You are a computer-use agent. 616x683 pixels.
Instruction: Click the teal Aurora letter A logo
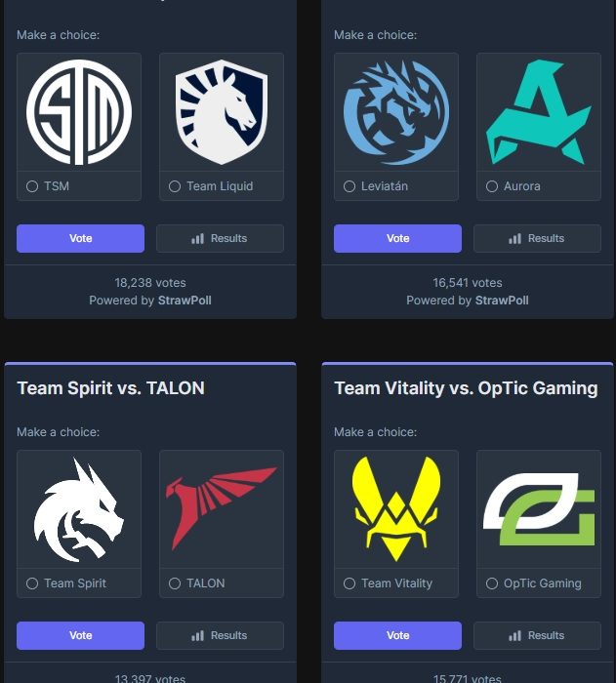pos(539,112)
